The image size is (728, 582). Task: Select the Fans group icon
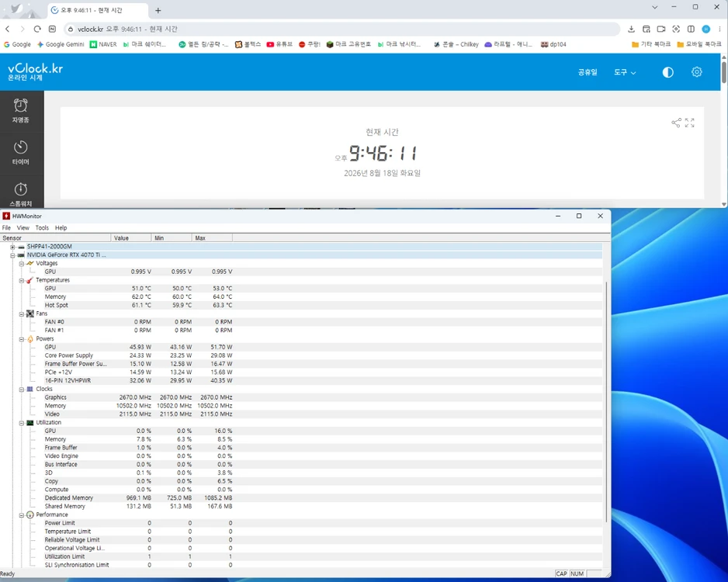coord(29,314)
